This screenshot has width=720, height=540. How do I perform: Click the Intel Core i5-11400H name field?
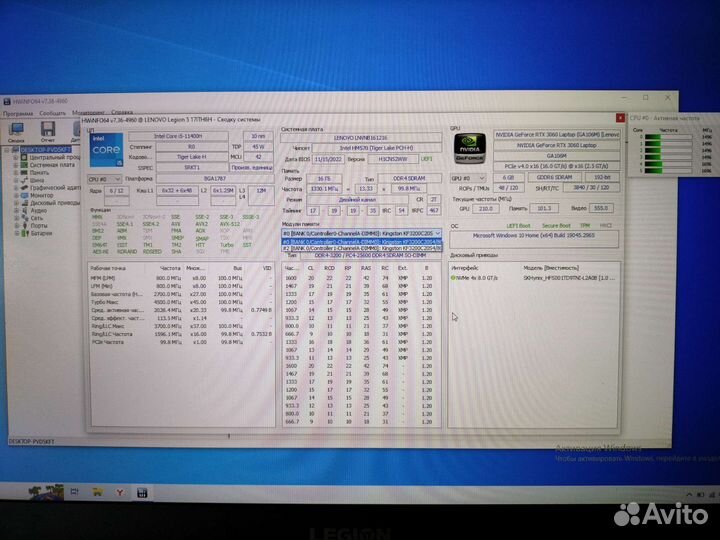point(178,136)
